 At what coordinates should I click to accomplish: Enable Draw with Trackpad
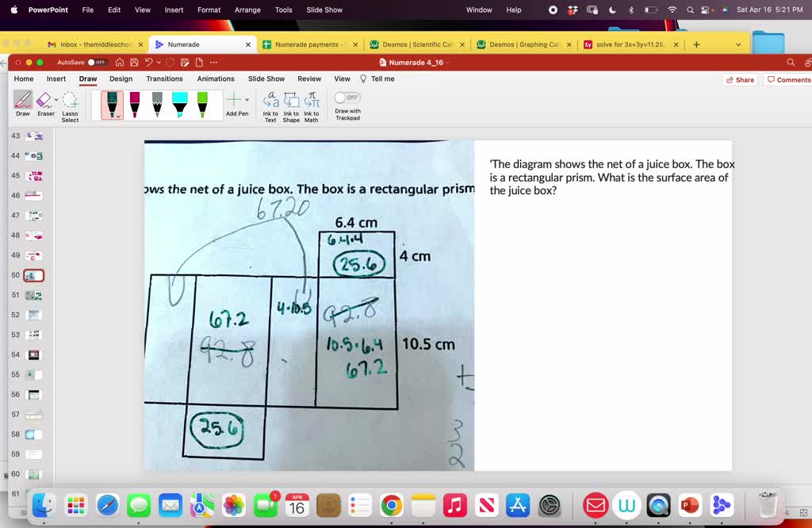[346, 97]
